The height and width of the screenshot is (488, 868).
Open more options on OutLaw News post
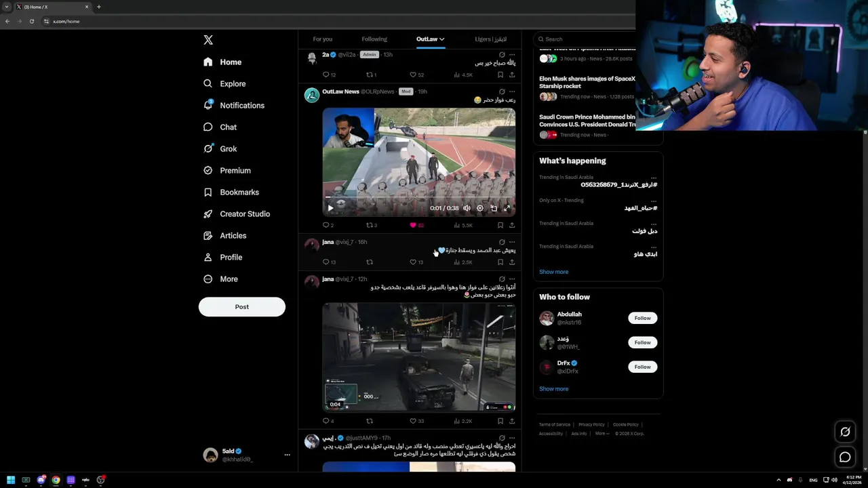[512, 91]
